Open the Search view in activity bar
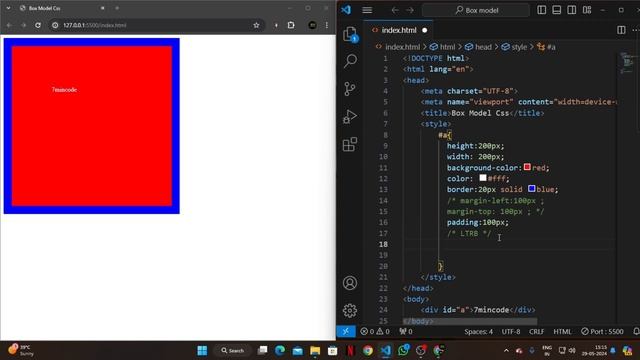 point(350,61)
